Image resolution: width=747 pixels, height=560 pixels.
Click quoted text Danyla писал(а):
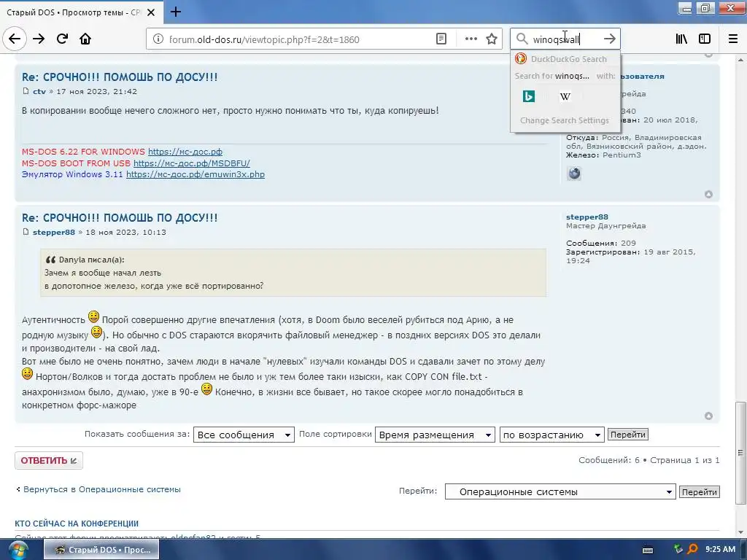91,260
